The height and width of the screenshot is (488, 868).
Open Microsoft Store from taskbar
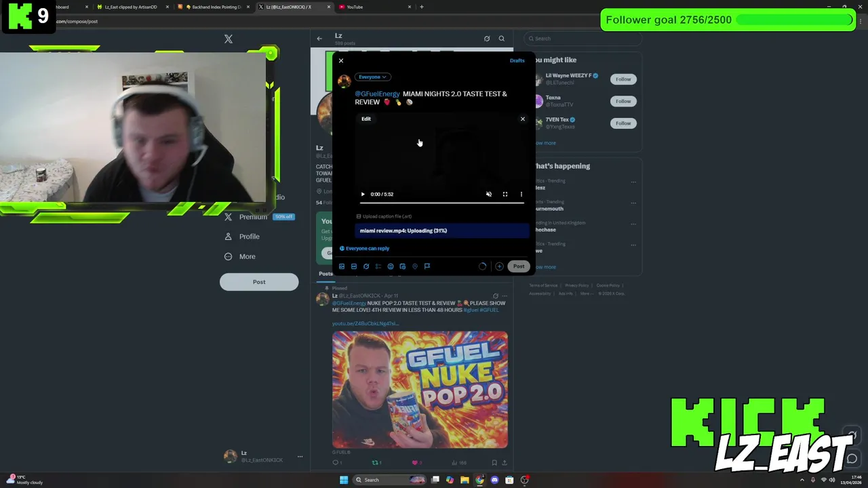[509, 480]
